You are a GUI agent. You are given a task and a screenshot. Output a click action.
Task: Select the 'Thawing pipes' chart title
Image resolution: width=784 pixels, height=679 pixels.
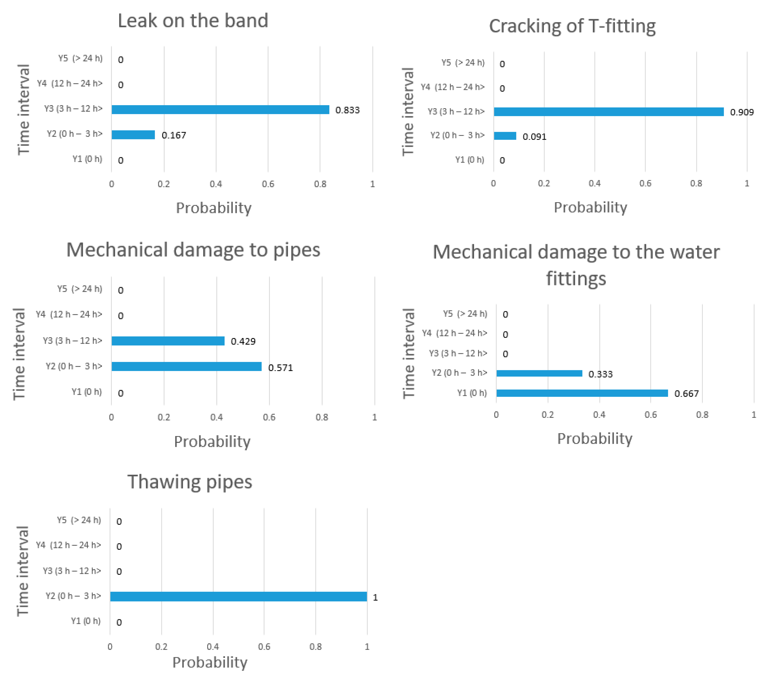(x=189, y=482)
